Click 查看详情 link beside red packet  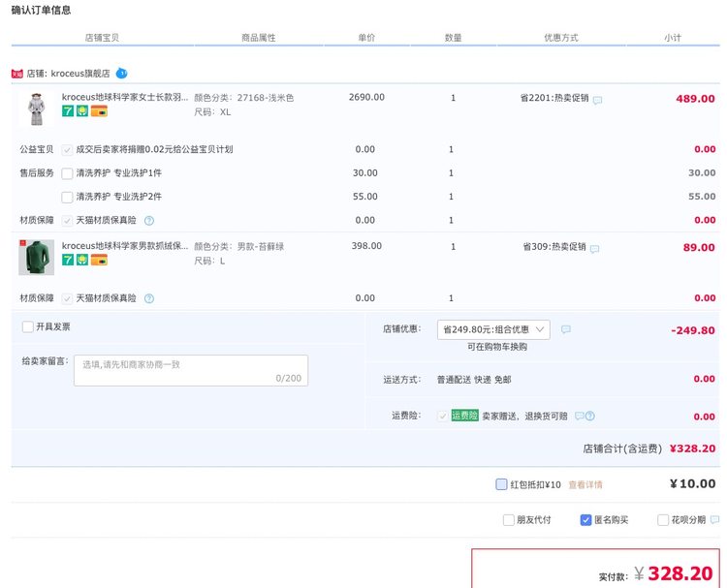585,484
